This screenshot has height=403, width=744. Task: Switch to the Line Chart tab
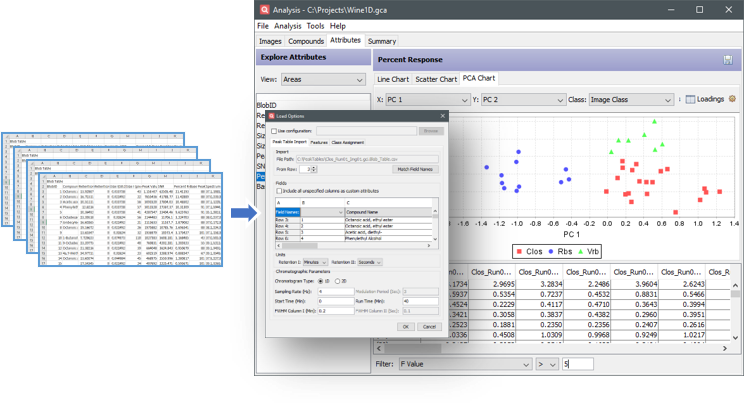(x=393, y=79)
